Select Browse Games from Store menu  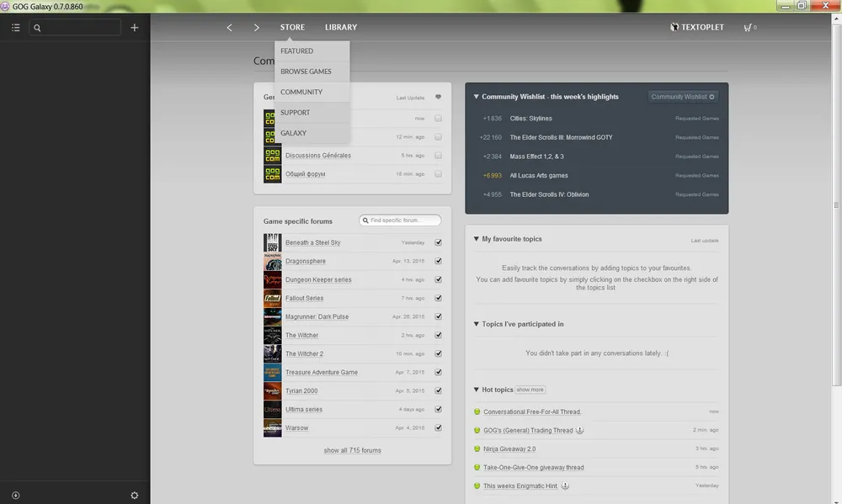pos(306,72)
